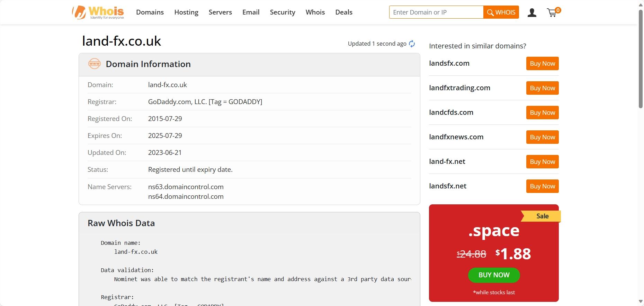This screenshot has height=306, width=644.
Task: Open the Domains menu
Action: tap(150, 12)
